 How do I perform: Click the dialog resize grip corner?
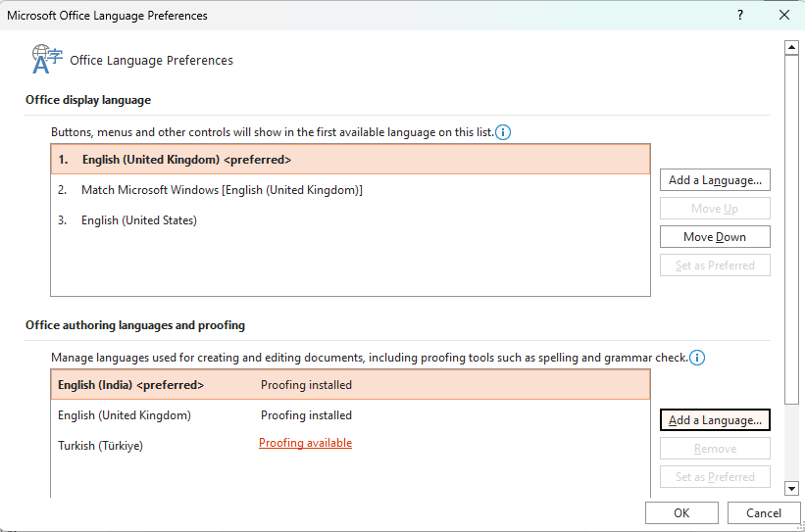(800, 526)
